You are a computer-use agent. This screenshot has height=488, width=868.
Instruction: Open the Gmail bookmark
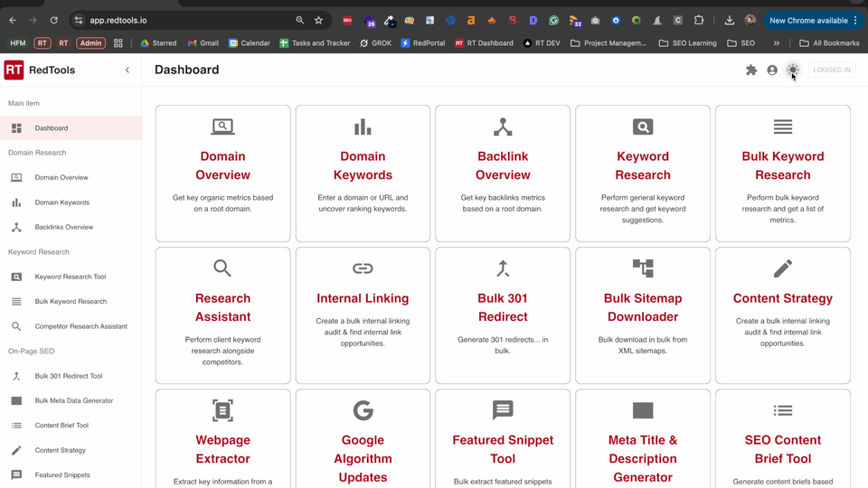[203, 42]
